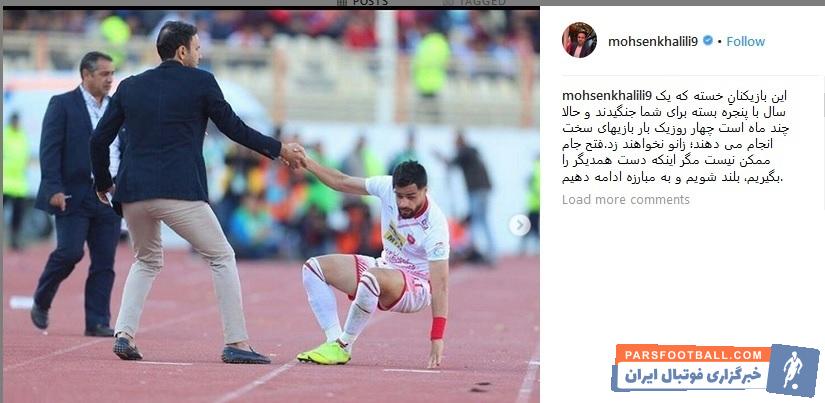Image resolution: width=825 pixels, height=403 pixels.
Task: Switch to the TAGGED tab
Action: click(475, 3)
